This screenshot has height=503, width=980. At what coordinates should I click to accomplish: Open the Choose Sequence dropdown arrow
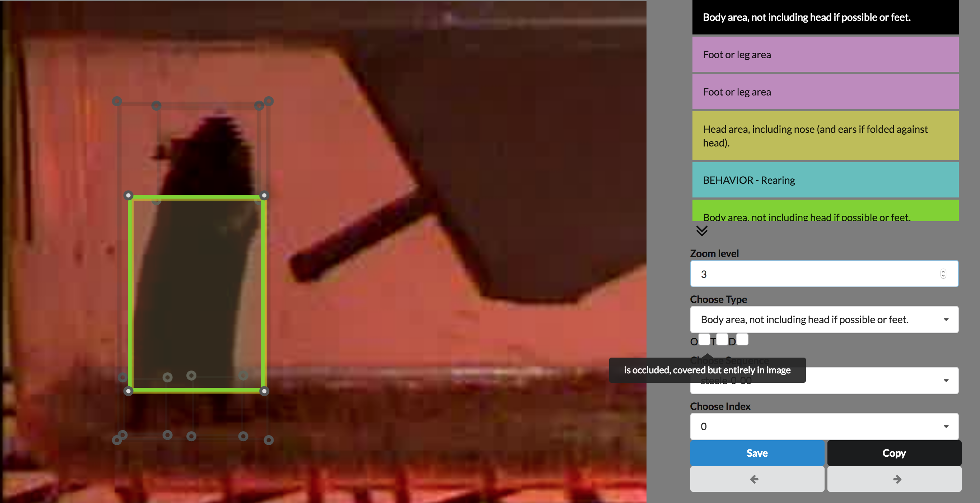946,381
